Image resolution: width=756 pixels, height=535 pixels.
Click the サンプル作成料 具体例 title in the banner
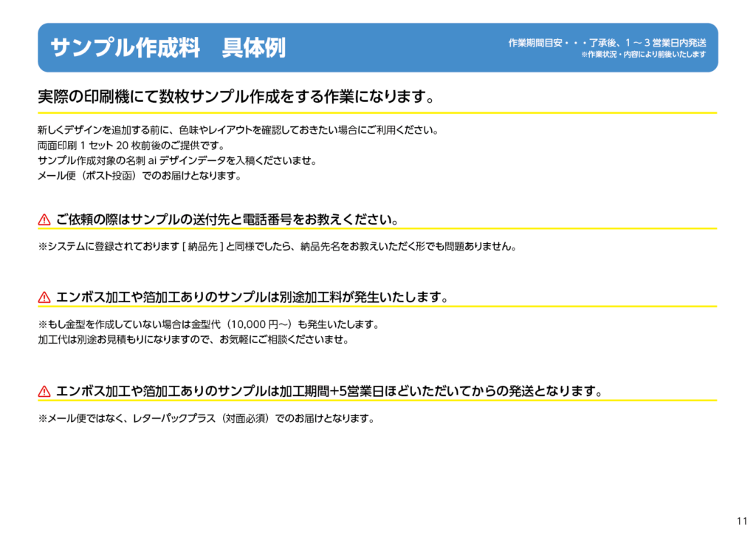[168, 47]
